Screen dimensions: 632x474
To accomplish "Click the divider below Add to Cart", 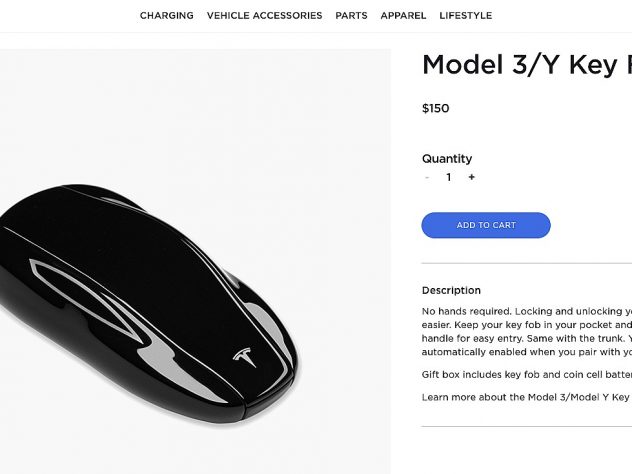I will [526, 263].
